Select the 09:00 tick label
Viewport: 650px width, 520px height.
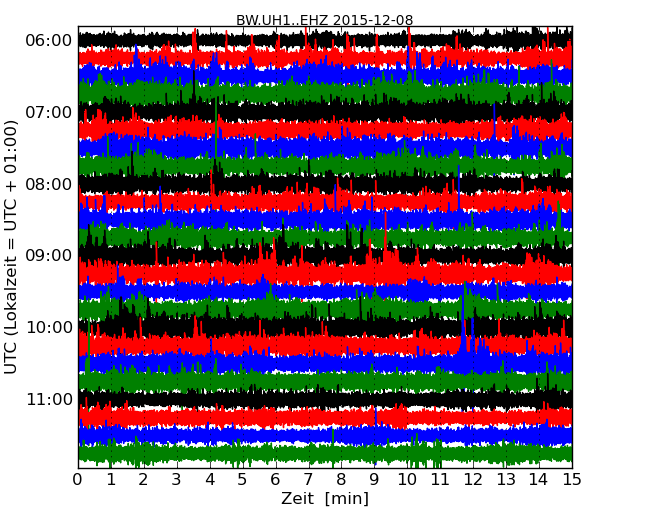[48, 255]
